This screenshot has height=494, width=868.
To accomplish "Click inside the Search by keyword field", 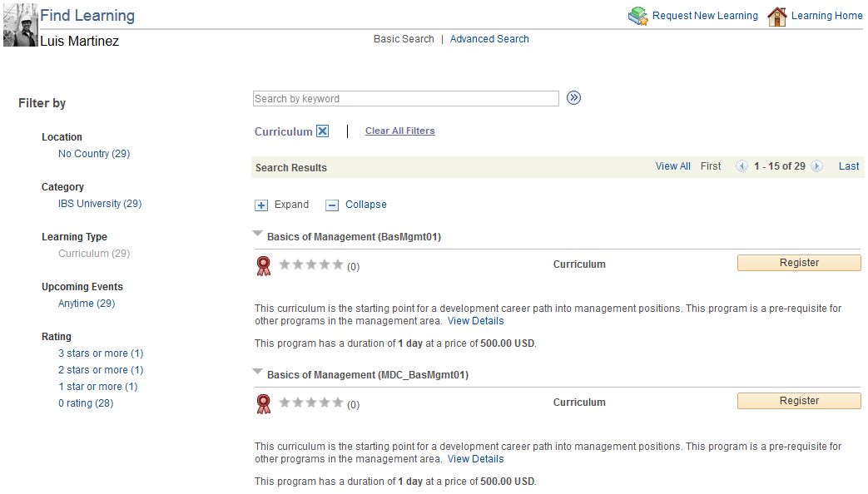I will pyautogui.click(x=405, y=98).
